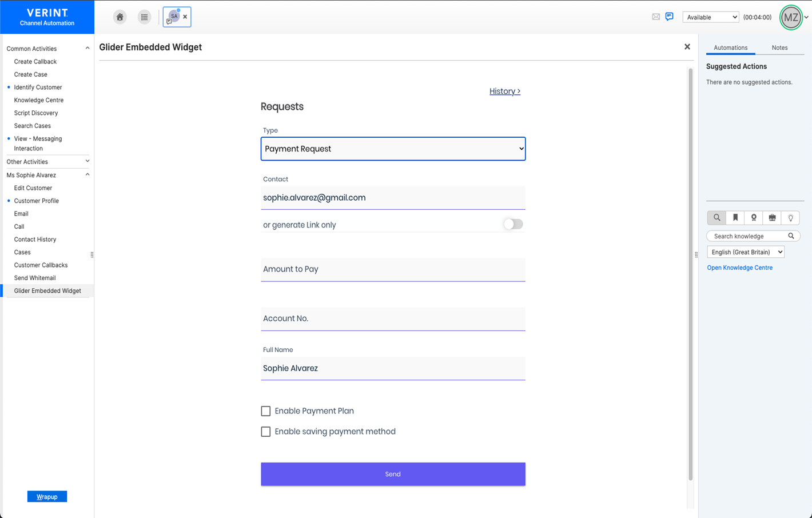Open View - Messaging Interaction item
This screenshot has height=518, width=812.
coord(38,144)
